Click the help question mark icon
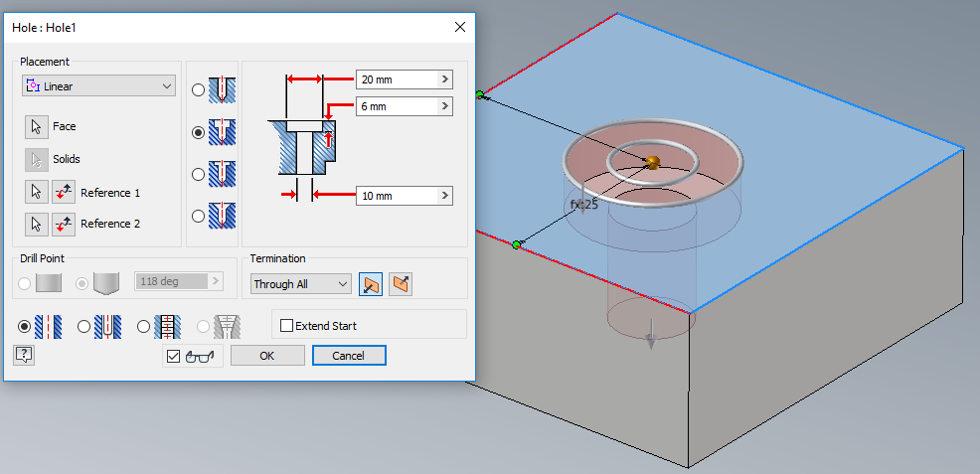The height and width of the screenshot is (474, 980). coord(24,356)
